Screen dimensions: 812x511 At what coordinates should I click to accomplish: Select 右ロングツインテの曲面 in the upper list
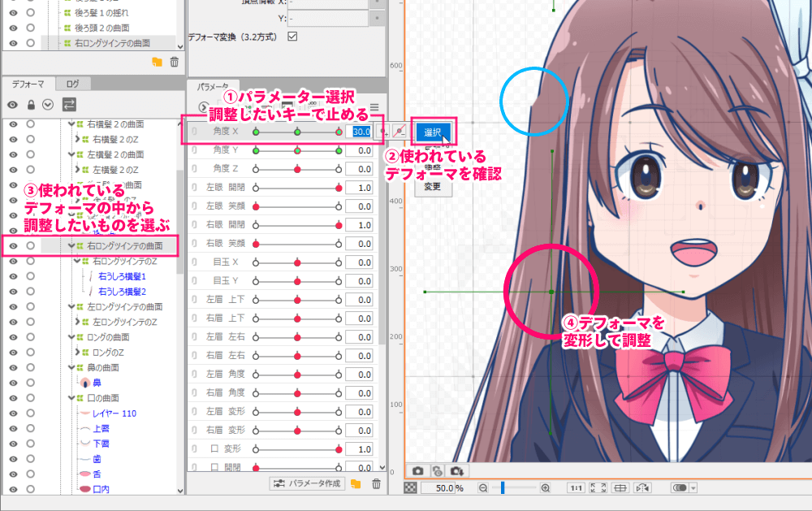pos(112,43)
